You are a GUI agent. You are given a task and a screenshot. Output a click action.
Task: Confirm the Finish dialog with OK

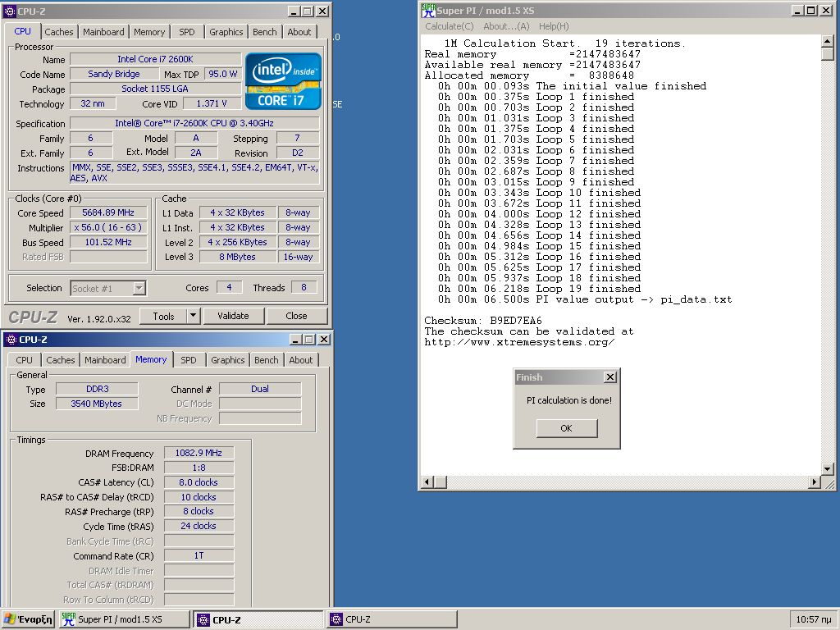click(566, 428)
